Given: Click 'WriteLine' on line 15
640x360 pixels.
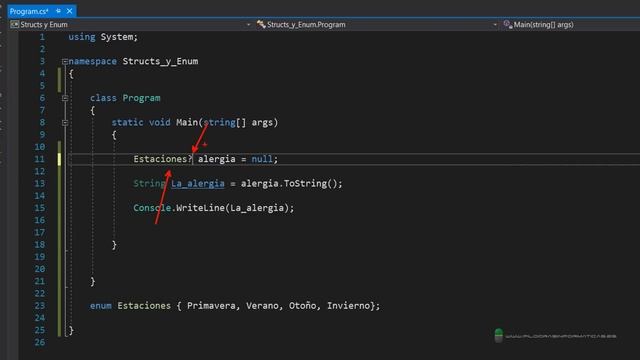Looking at the screenshot, I should [200, 208].
